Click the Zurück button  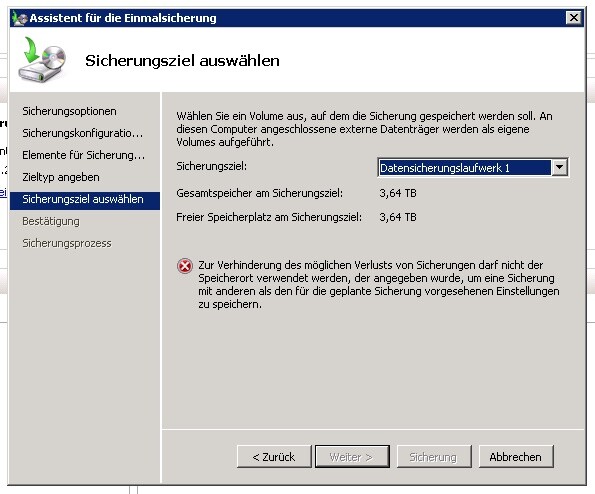point(274,457)
